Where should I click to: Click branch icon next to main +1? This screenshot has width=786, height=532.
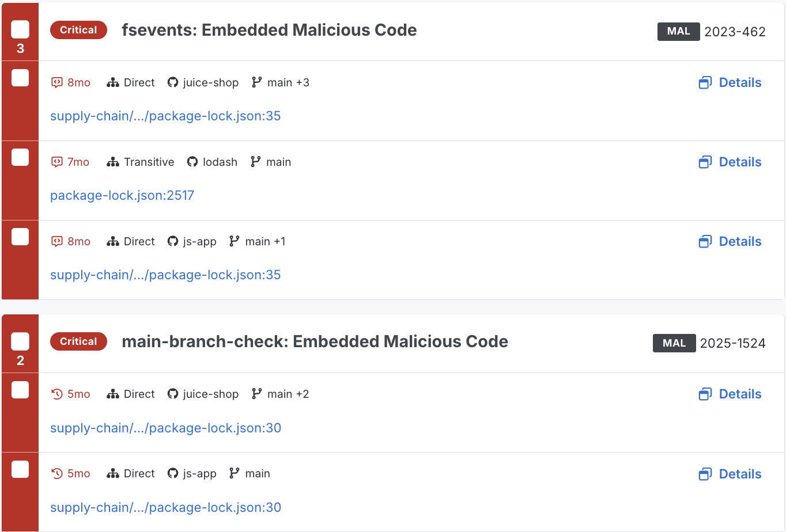(235, 242)
